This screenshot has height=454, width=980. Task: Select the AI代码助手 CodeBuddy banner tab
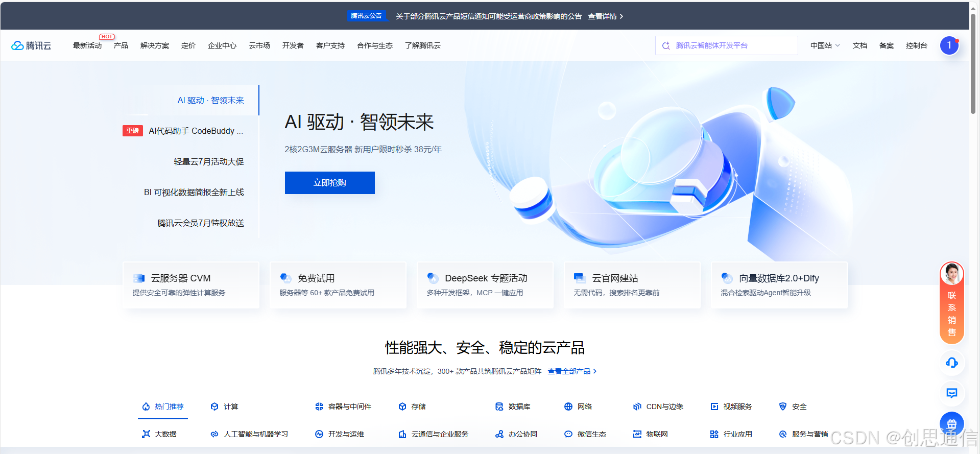tap(196, 131)
